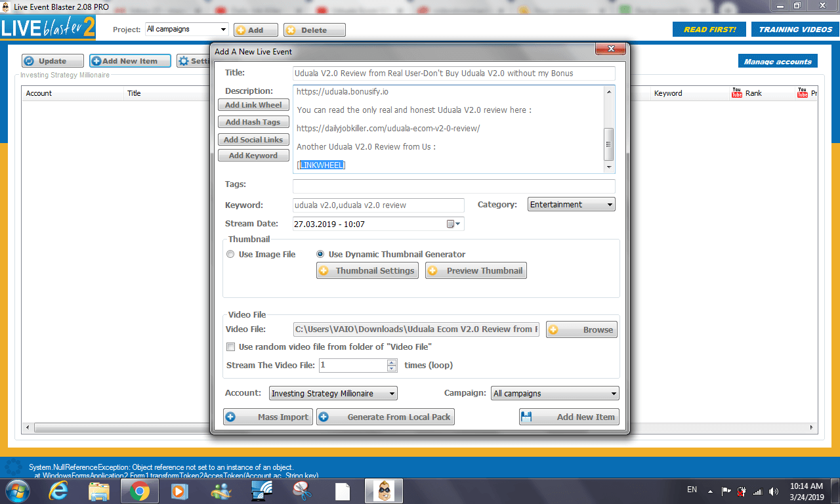Click the Browse button for video file
The image size is (840, 504).
tap(581, 329)
